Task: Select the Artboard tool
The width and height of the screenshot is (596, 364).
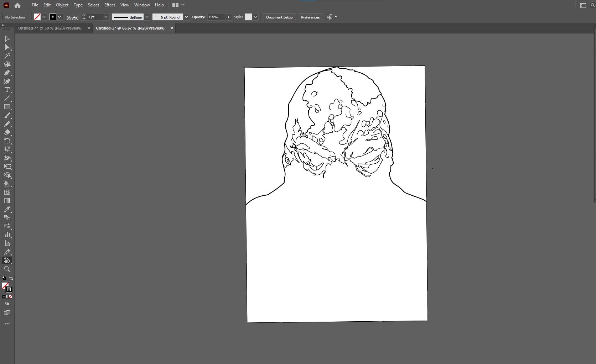Action: [x=7, y=243]
